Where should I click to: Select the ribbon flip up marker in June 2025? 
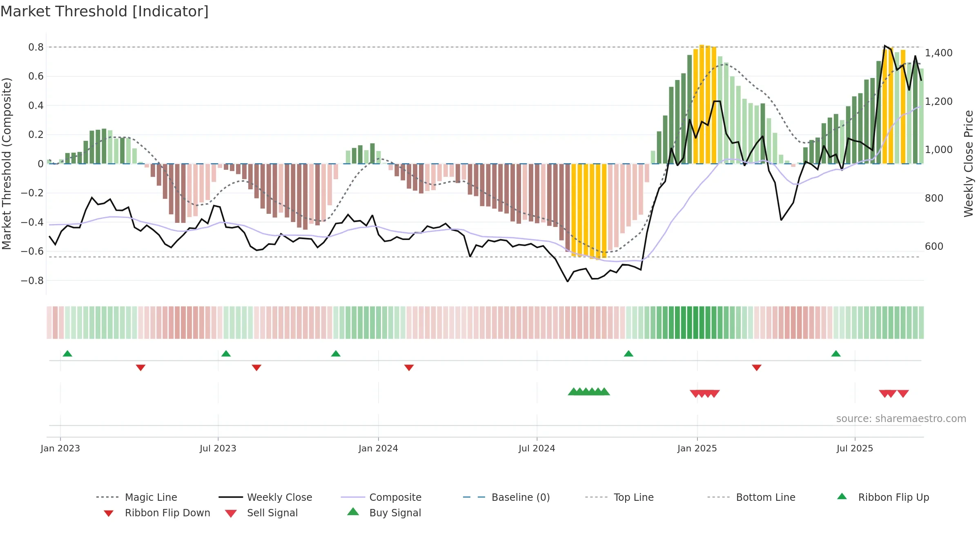(x=836, y=353)
